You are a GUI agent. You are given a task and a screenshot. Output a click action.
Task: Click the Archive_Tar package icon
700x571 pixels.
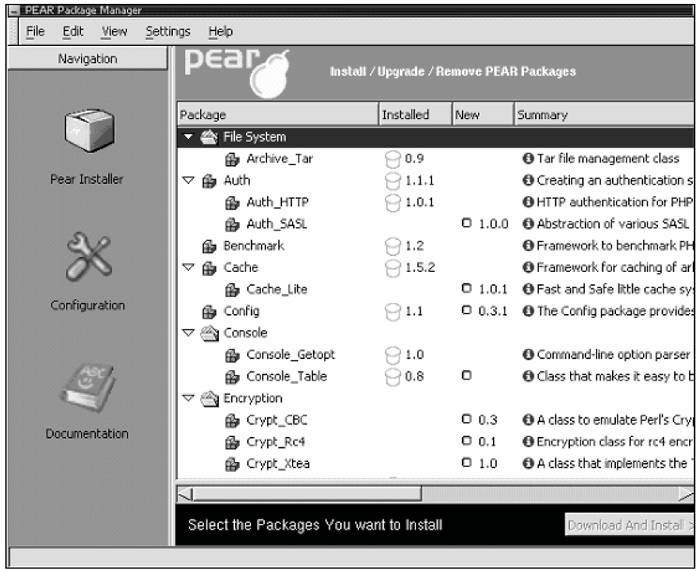click(232, 159)
